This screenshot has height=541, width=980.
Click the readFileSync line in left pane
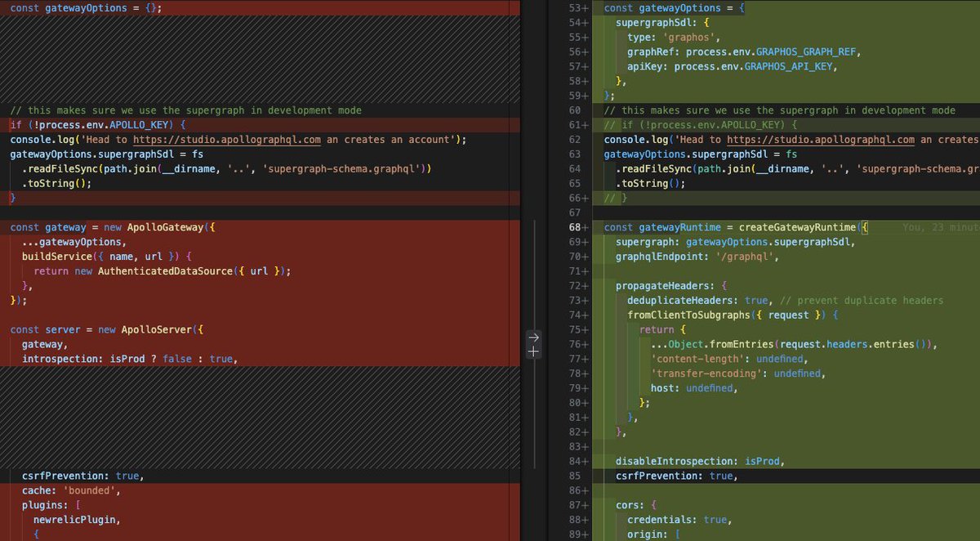tap(226, 169)
